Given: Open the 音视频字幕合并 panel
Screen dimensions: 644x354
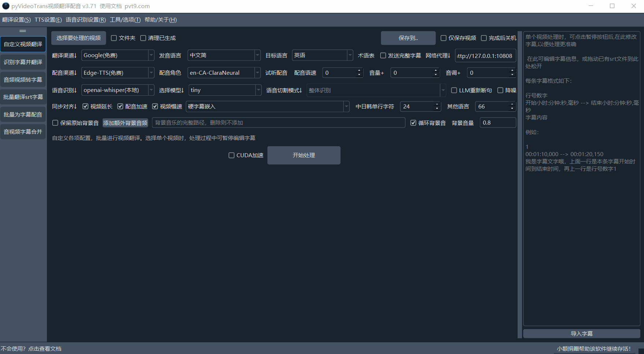Looking at the screenshot, I should click(23, 132).
